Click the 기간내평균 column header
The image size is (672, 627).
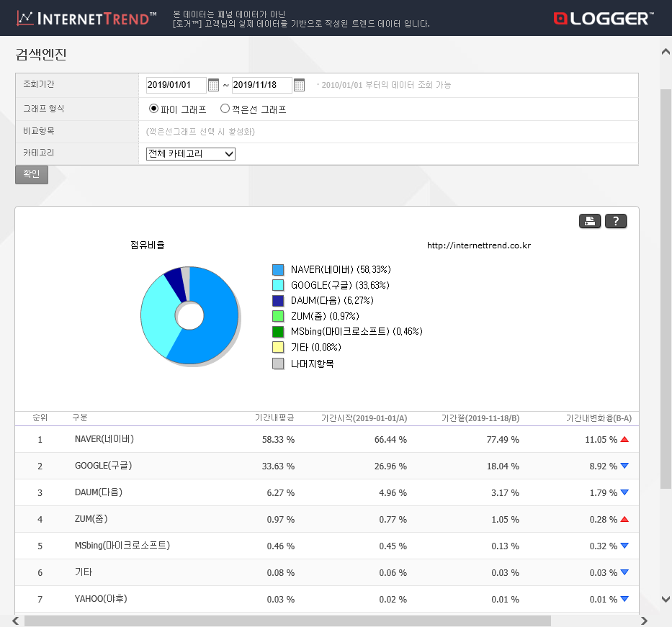[274, 418]
